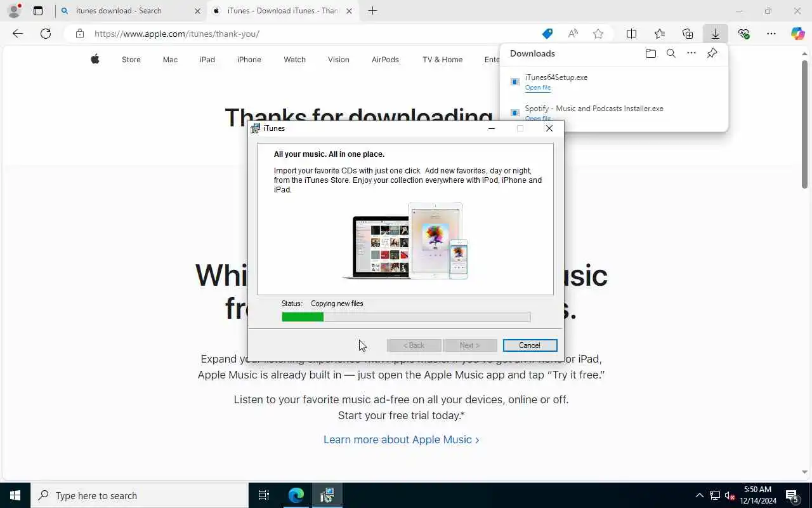
Task: Search downloads with the magnifier icon
Action: click(x=671, y=53)
